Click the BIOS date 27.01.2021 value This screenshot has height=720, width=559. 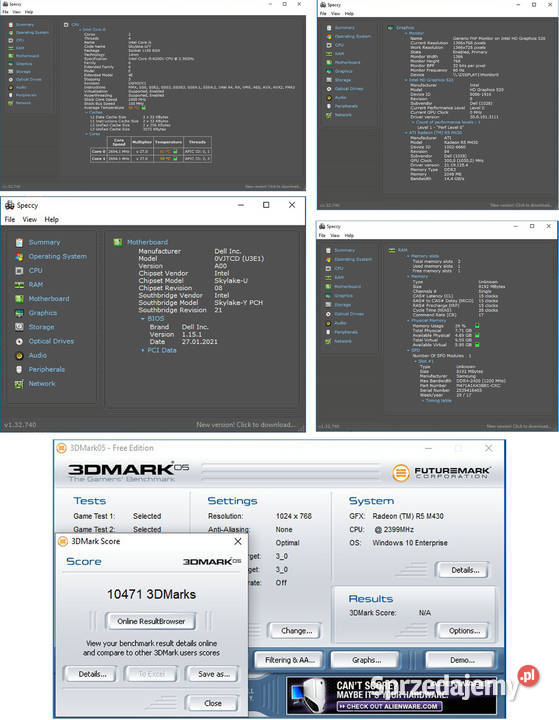(x=199, y=342)
